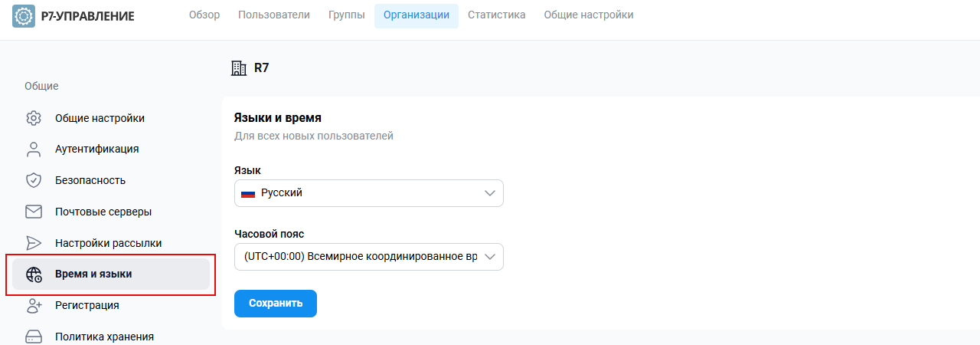Open the top Общие настройки tab
The height and width of the screenshot is (345, 980).
(589, 15)
